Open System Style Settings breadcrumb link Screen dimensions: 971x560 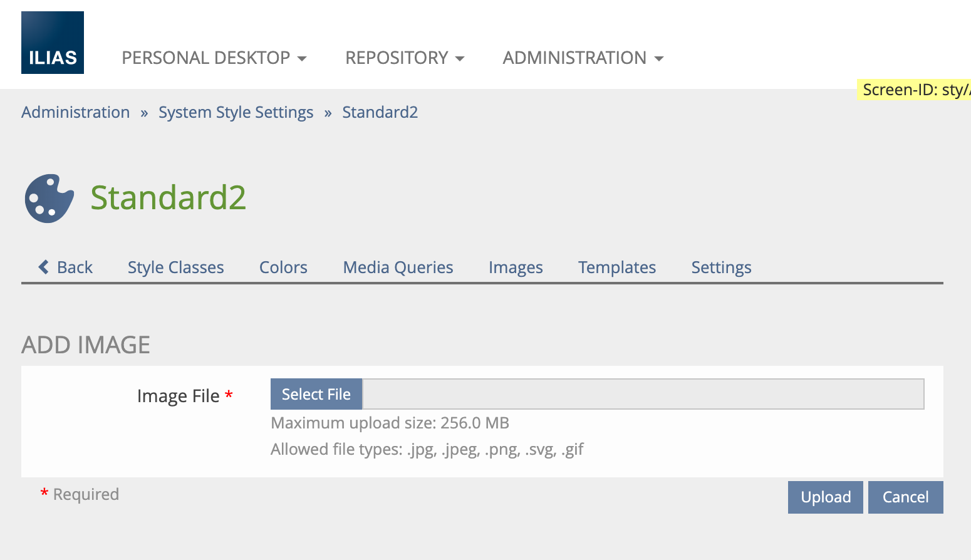point(236,112)
